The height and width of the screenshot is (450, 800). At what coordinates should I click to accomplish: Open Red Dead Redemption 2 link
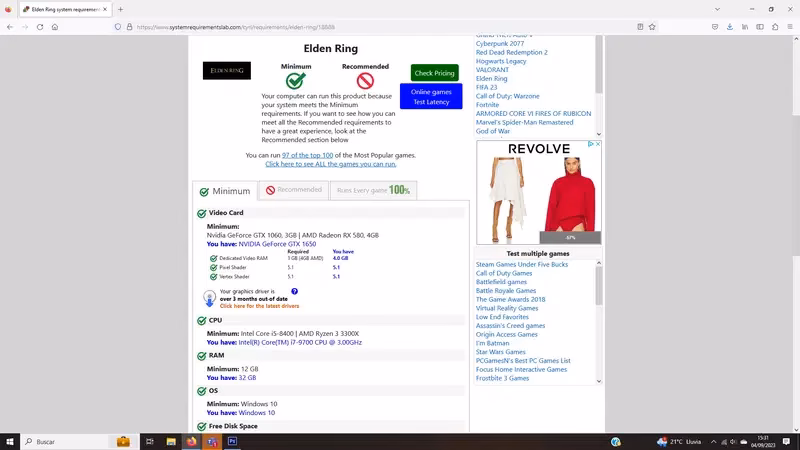tap(512, 52)
